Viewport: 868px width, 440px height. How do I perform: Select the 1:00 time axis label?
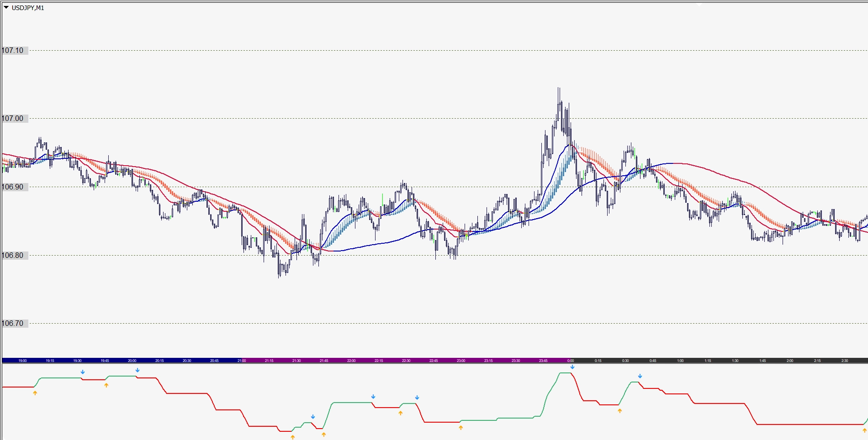click(x=680, y=361)
